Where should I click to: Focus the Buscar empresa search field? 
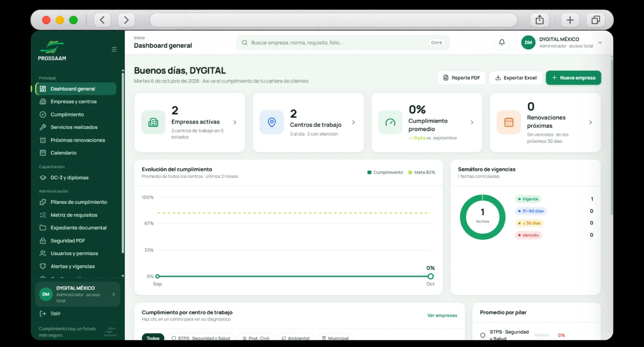(x=343, y=43)
